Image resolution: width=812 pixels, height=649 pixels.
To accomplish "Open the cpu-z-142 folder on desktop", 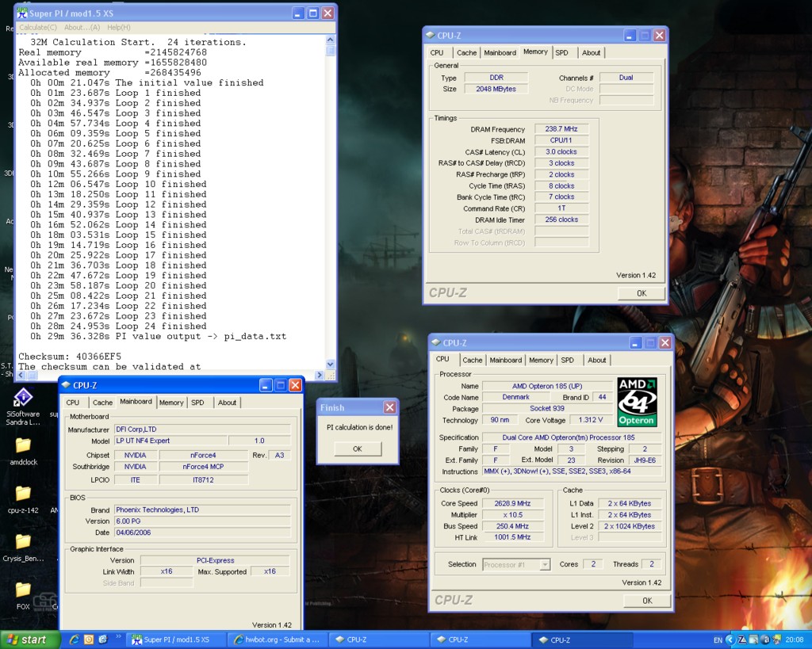I will [x=23, y=499].
